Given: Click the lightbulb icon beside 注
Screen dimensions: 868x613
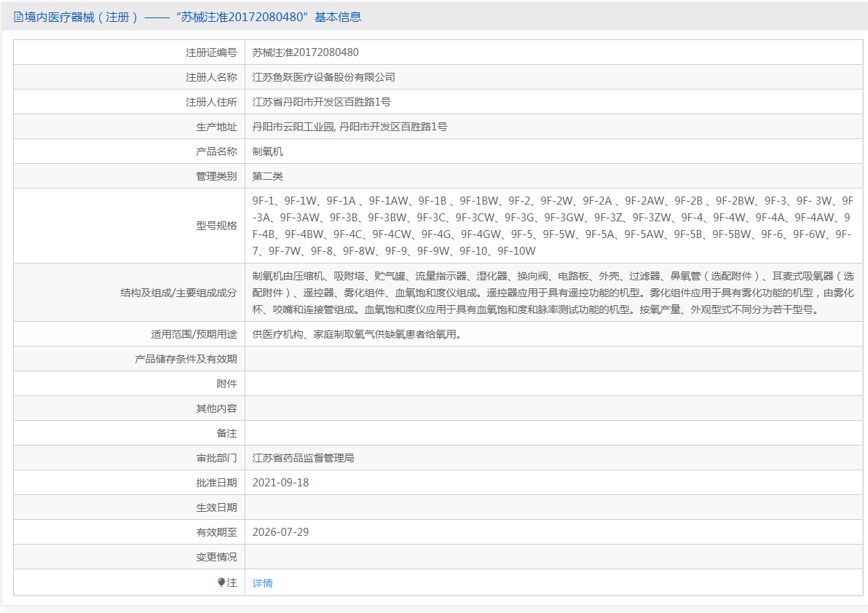Looking at the screenshot, I should [x=221, y=582].
